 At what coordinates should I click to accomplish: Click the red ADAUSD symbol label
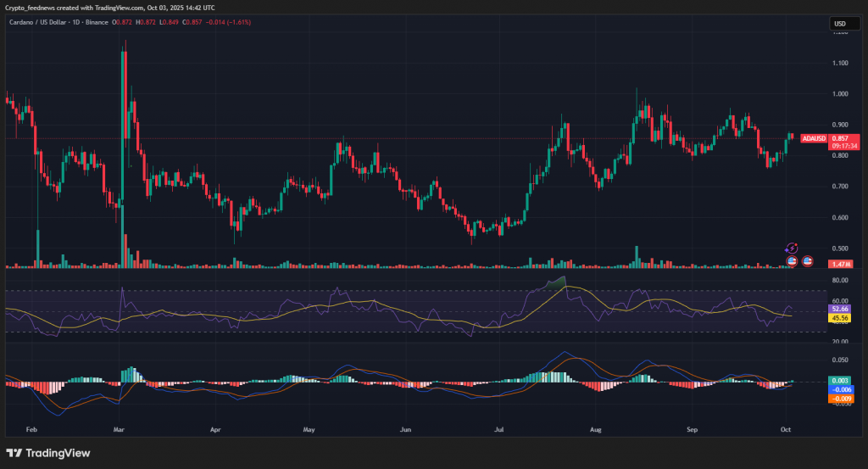pyautogui.click(x=813, y=138)
